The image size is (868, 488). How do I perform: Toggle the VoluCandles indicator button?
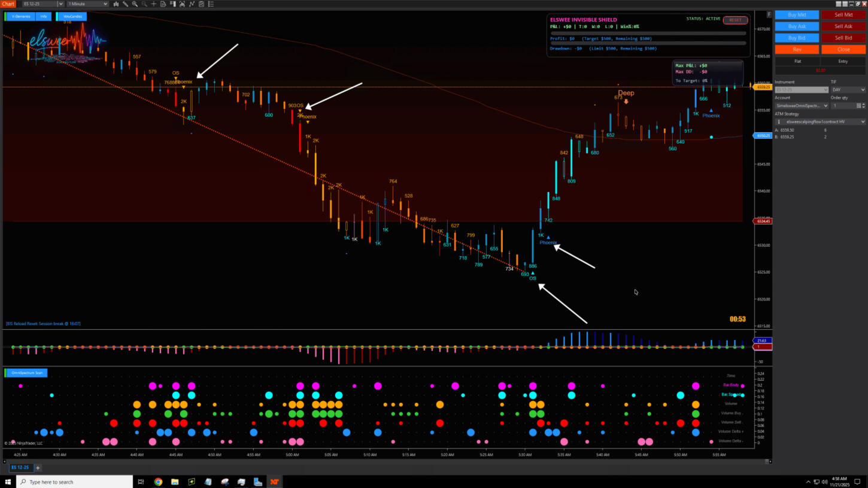[72, 17]
